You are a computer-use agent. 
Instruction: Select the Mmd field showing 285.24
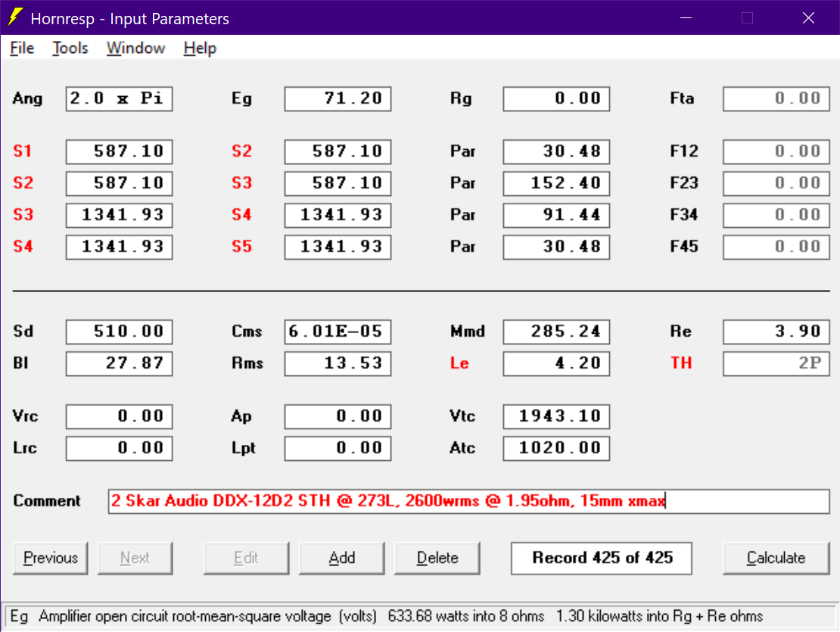pyautogui.click(x=556, y=332)
